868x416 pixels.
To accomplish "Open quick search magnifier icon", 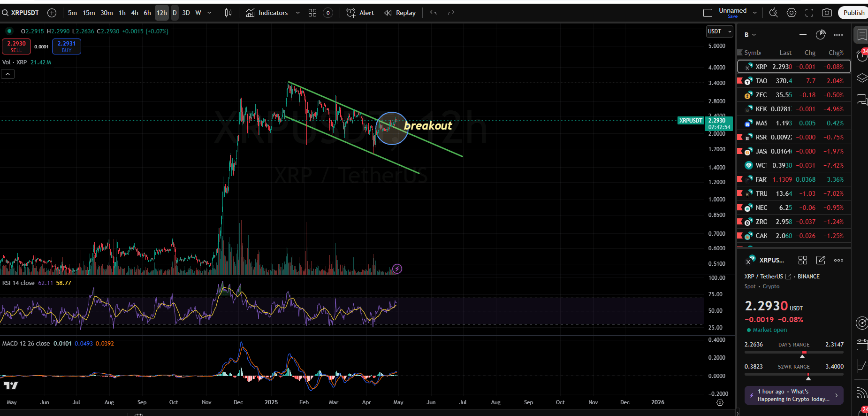I will coord(774,13).
